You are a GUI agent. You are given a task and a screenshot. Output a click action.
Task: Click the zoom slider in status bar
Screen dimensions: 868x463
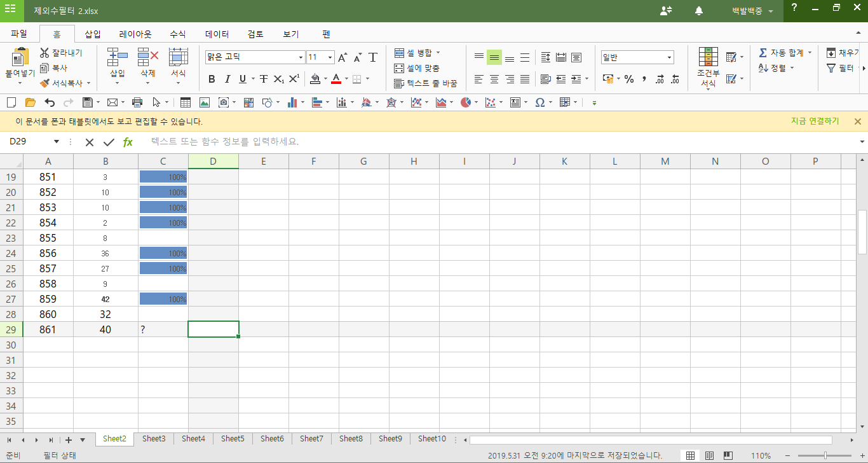(x=825, y=455)
